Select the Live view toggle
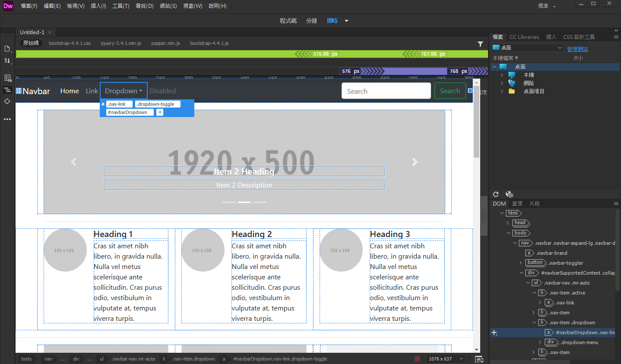 [x=332, y=21]
